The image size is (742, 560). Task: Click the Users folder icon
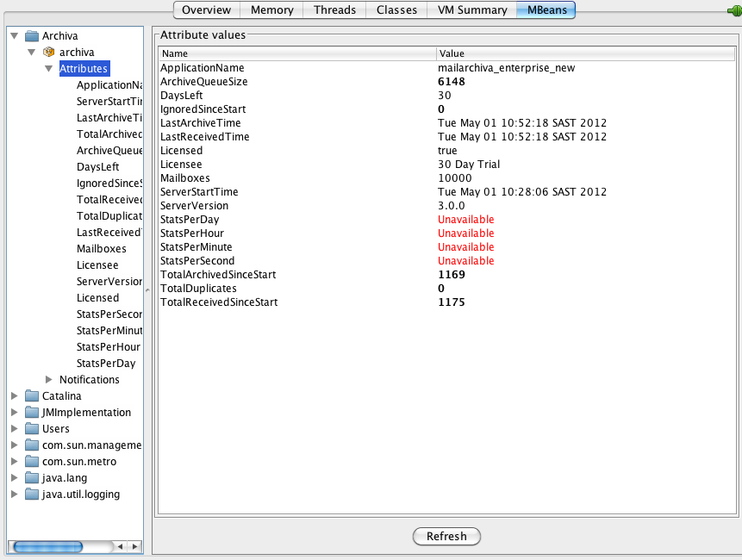(32, 428)
